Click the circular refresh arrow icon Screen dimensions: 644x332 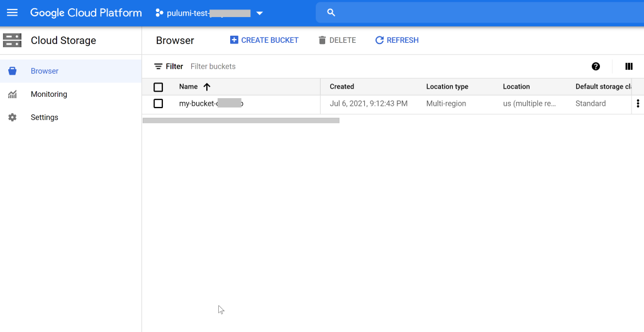tap(379, 40)
